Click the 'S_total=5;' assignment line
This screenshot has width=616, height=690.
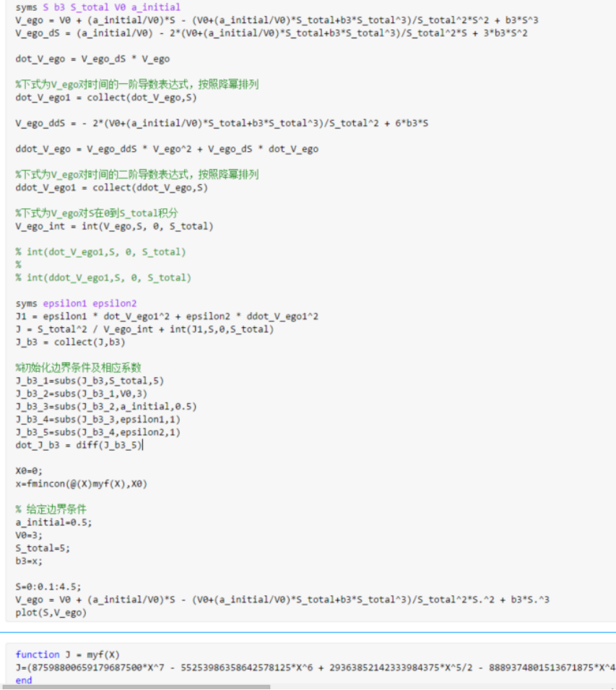click(43, 548)
